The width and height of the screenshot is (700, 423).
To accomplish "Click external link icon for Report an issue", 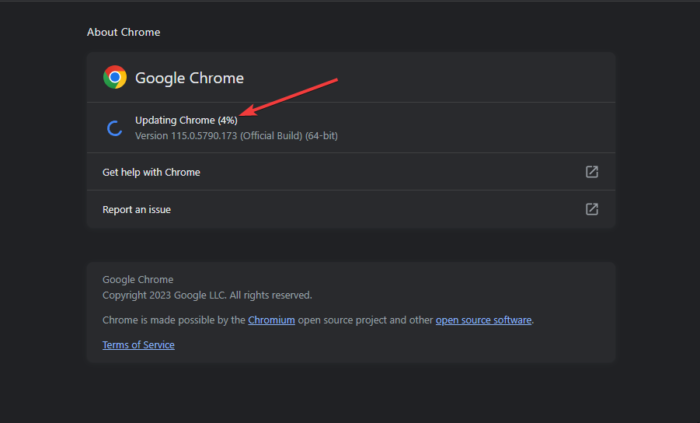I will point(592,209).
